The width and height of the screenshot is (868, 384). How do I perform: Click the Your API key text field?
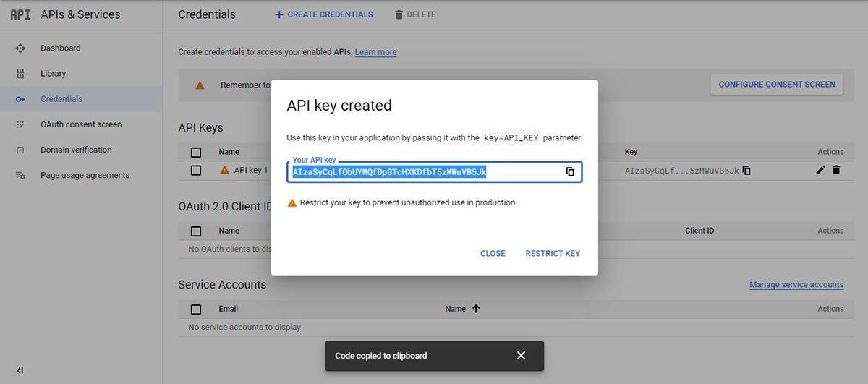425,172
